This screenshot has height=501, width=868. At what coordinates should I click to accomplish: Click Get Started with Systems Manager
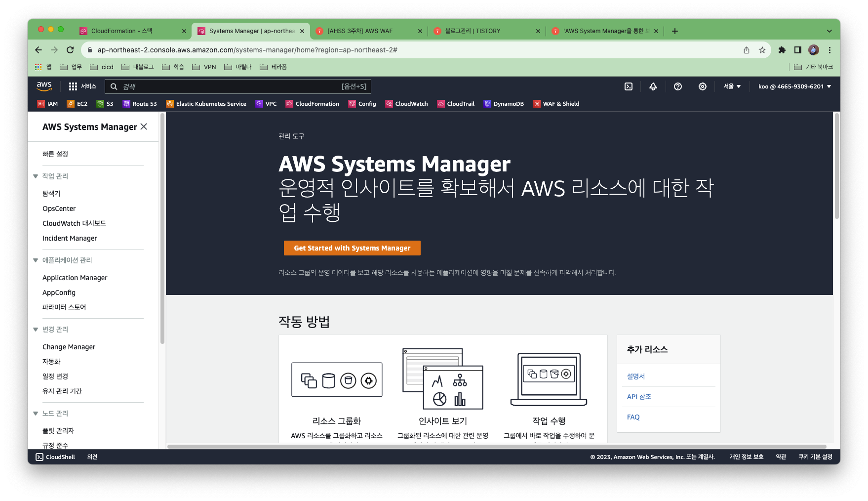352,248
